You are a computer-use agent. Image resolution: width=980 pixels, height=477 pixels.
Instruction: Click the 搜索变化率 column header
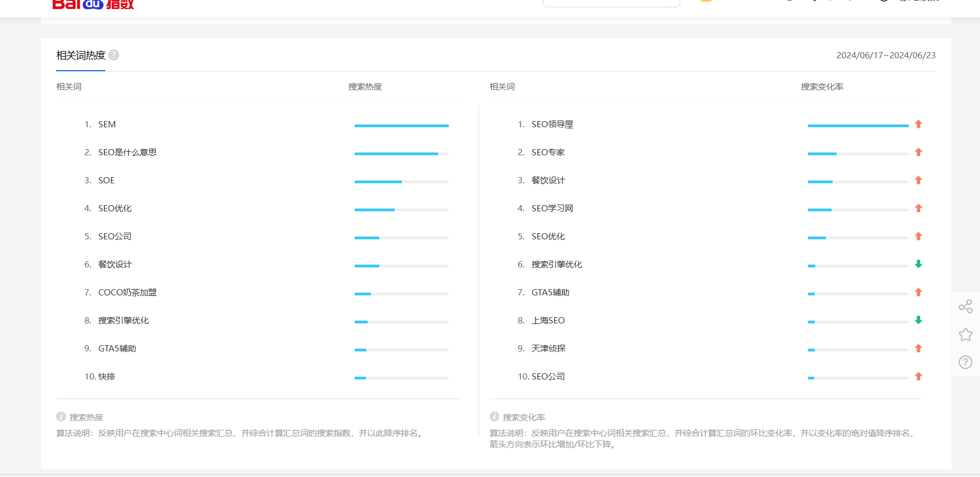pyautogui.click(x=822, y=87)
